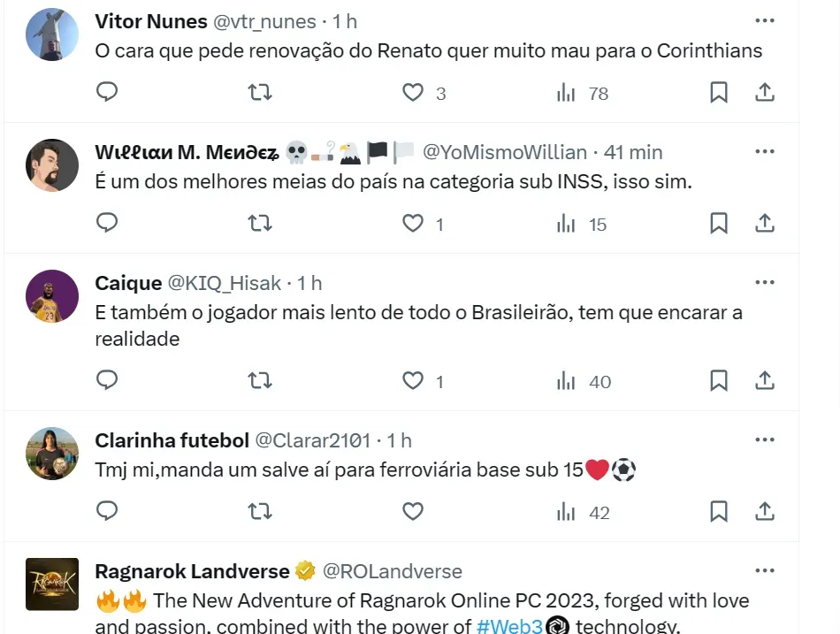Like Clarinha futebol's tweet
This screenshot has width=840, height=634.
[413, 511]
